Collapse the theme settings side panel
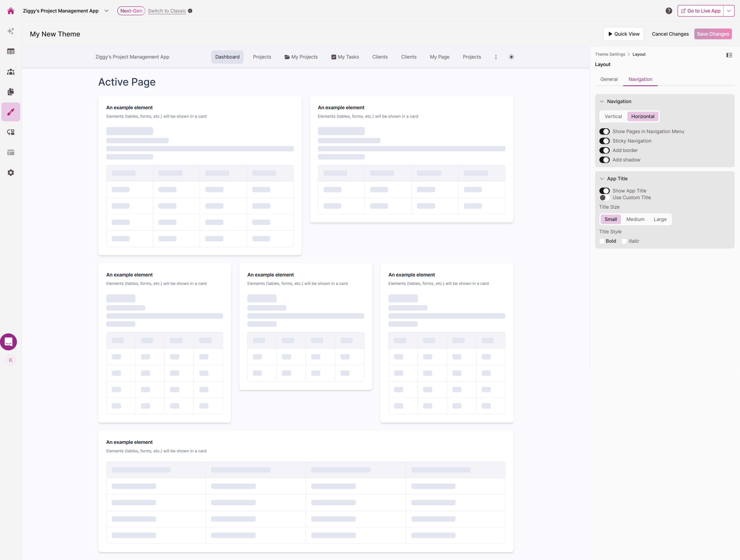This screenshot has height=560, width=740. pos(729,55)
